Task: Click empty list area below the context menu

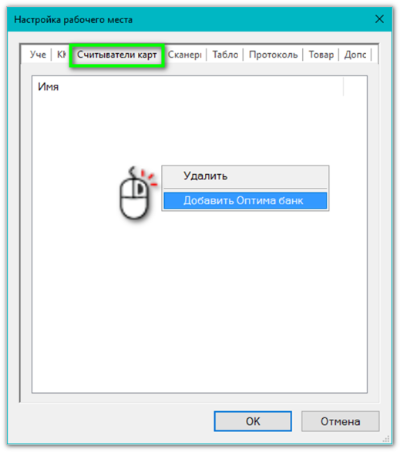Action: pos(200,300)
